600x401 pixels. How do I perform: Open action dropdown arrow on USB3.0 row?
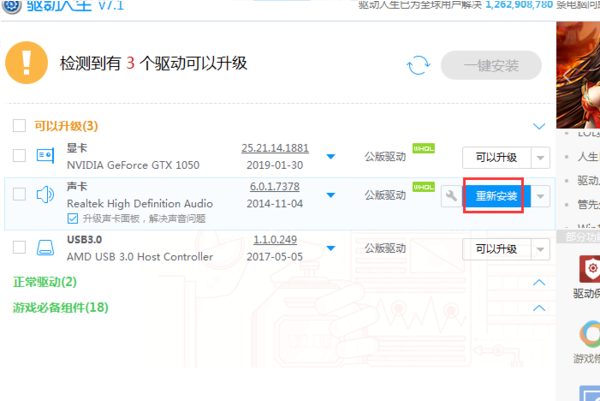pyautogui.click(x=540, y=249)
